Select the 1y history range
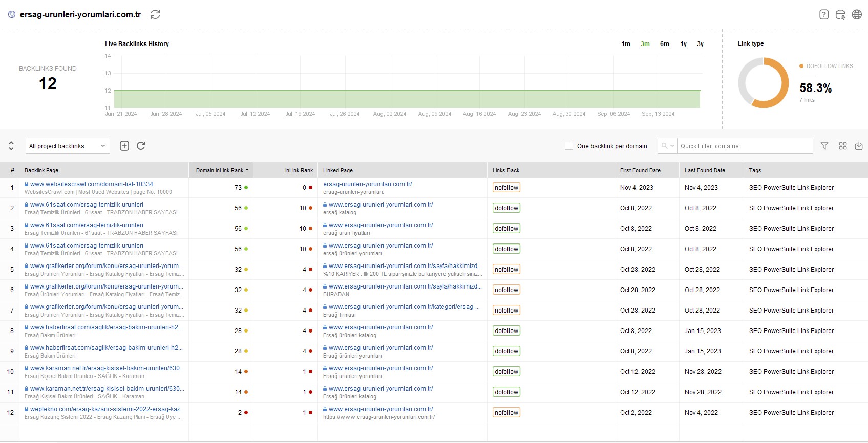Image resolution: width=868 pixels, height=443 pixels. [684, 44]
